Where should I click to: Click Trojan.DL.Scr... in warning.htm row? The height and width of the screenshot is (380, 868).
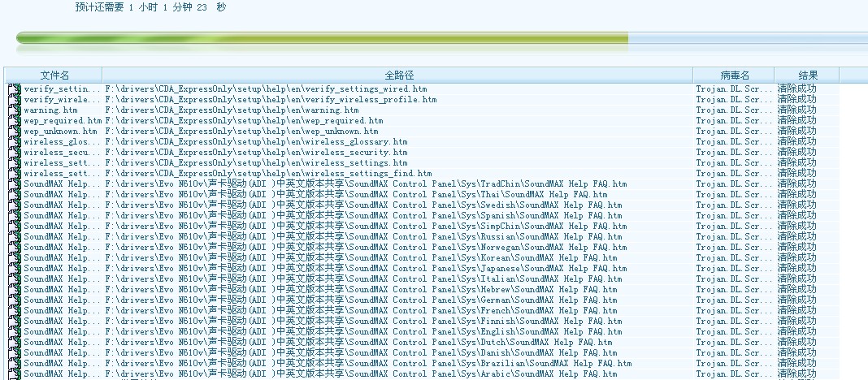(734, 110)
